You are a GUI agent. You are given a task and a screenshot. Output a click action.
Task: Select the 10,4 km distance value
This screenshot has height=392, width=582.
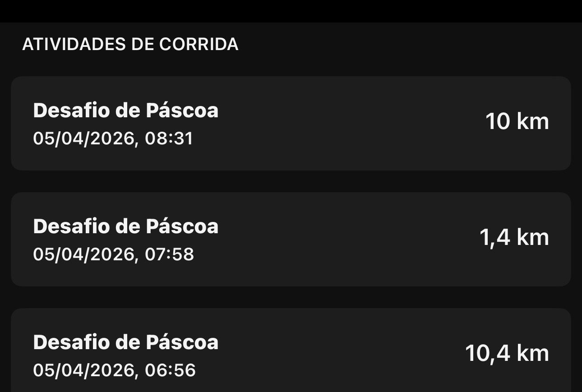point(507,353)
